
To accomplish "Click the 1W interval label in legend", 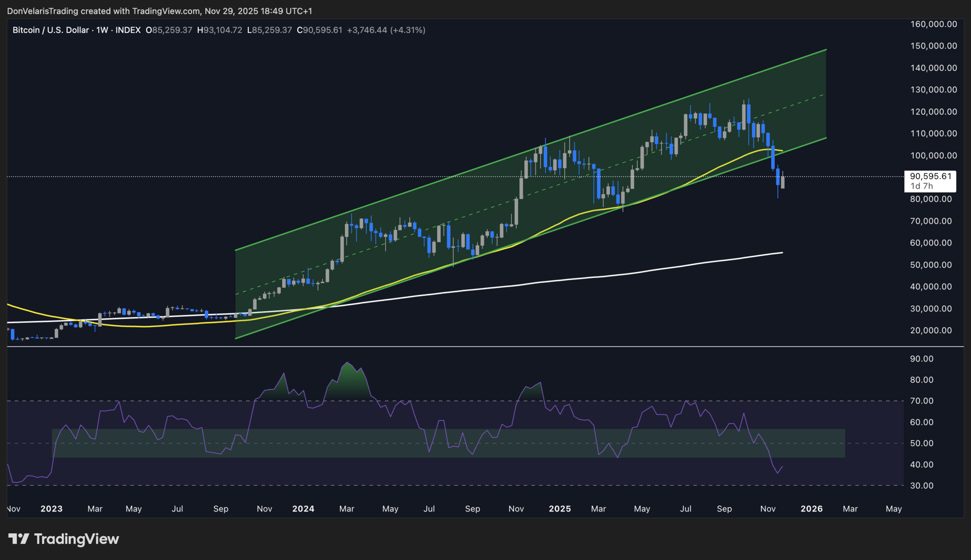I will (102, 30).
